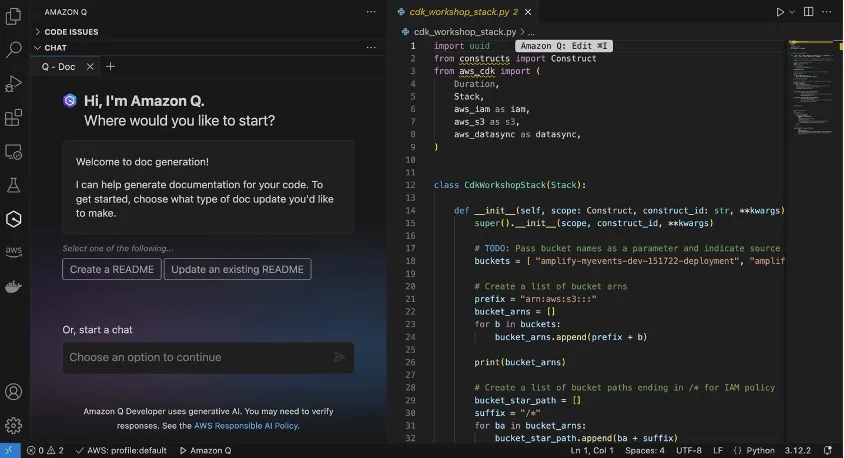Click print(bucket_arns) code line
This screenshot has width=844, height=458.
(519, 362)
